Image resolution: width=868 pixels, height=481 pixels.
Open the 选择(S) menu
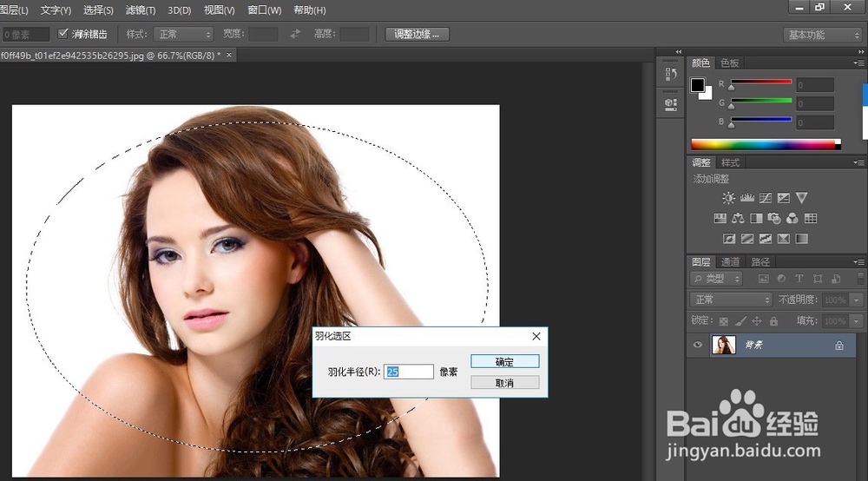[x=98, y=10]
